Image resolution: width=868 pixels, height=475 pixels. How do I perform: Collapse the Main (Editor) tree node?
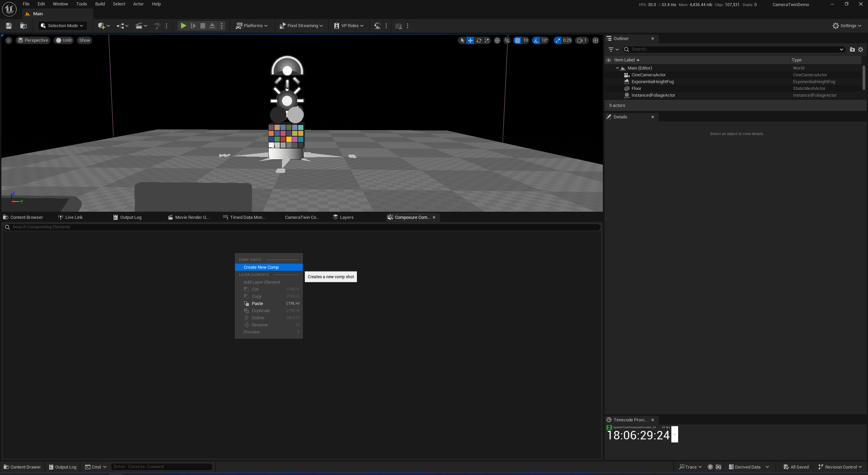click(617, 68)
